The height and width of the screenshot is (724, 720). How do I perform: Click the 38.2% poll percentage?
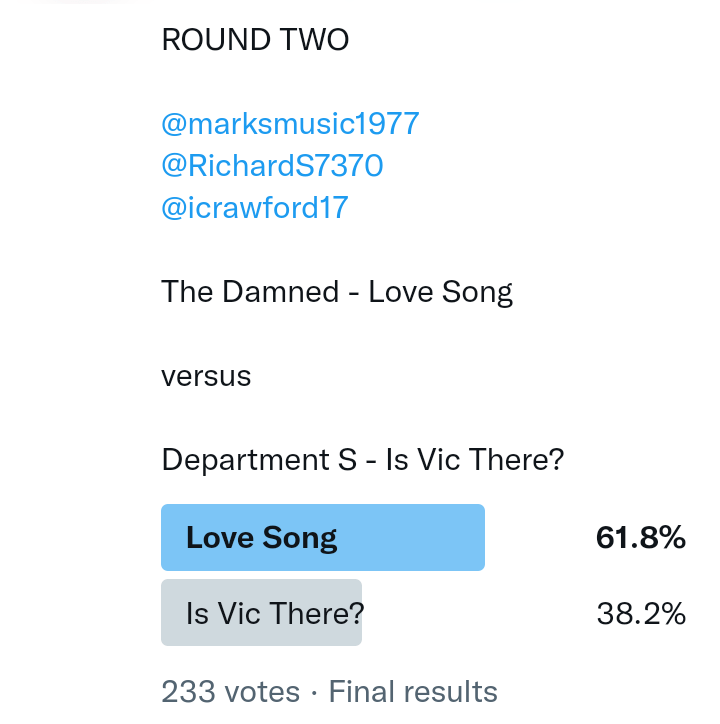tap(641, 612)
